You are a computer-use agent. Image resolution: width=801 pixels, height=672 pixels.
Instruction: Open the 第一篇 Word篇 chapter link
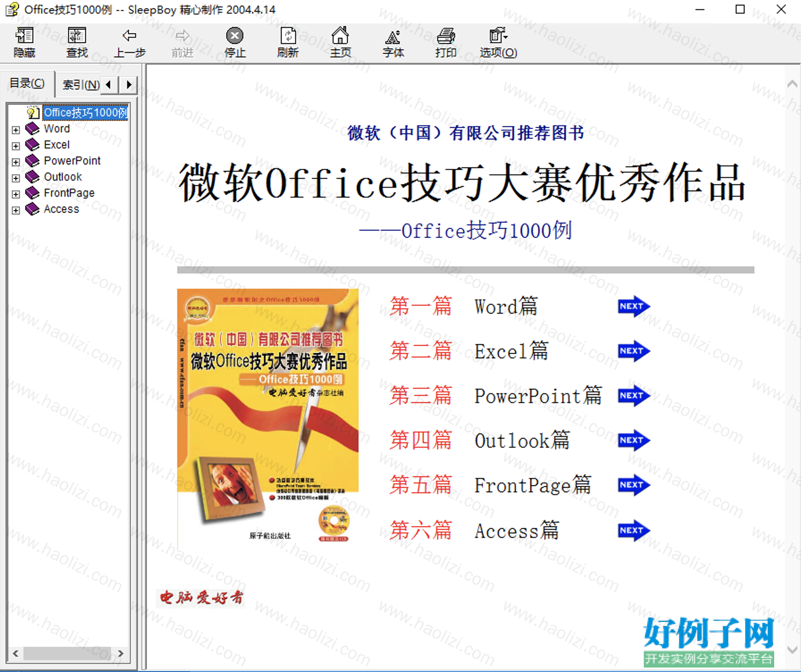coord(464,307)
